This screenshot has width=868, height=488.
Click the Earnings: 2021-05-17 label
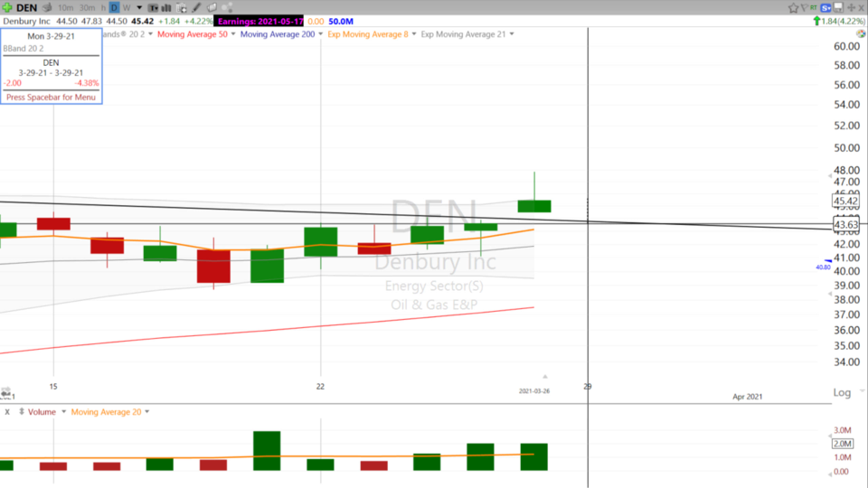tap(260, 21)
